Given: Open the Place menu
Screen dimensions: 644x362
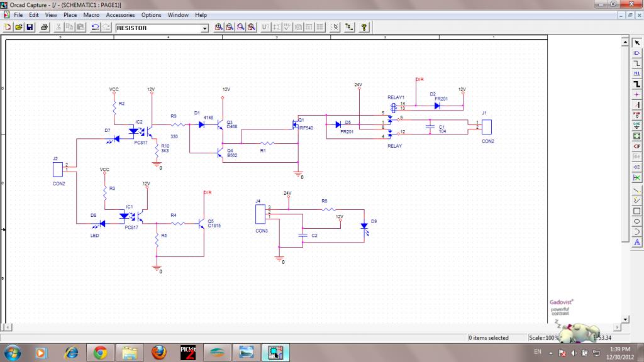Looking at the screenshot, I should pos(70,14).
